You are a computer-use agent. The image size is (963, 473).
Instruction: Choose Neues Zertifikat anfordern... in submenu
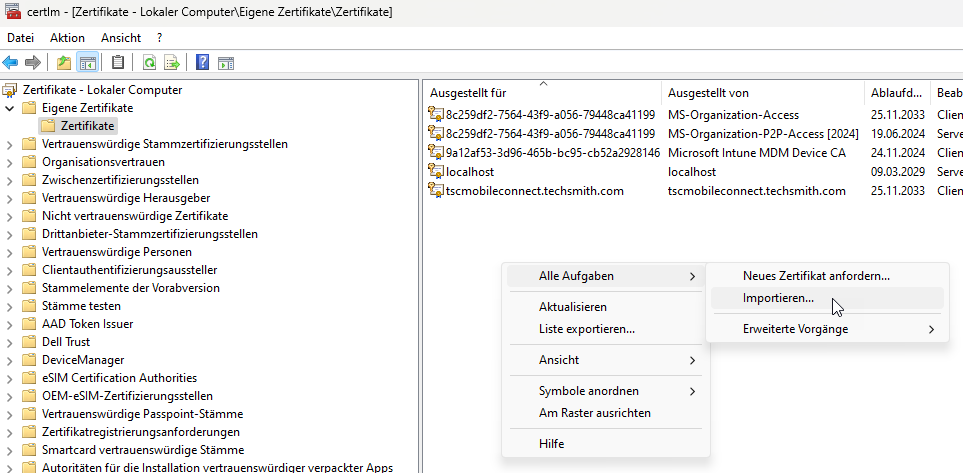(827, 276)
